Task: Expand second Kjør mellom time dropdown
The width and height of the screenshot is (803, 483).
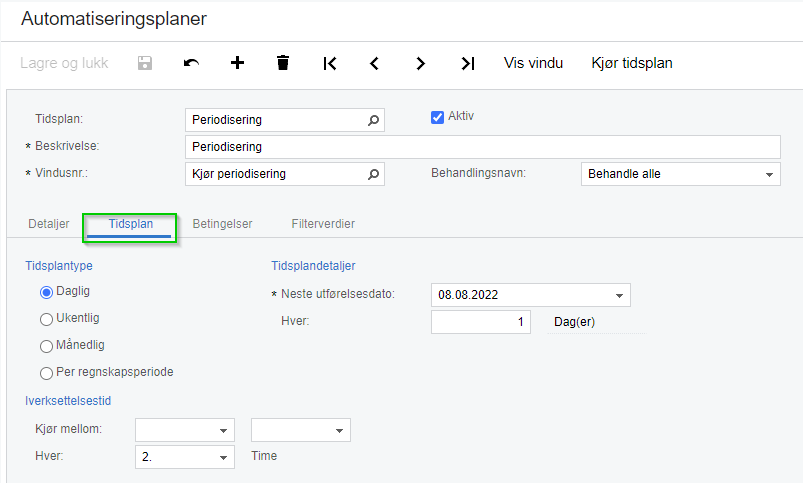Action: tap(339, 431)
